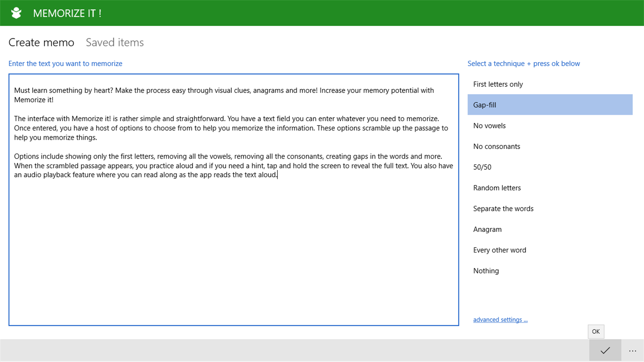Click the OK tooltip label

pyautogui.click(x=596, y=332)
